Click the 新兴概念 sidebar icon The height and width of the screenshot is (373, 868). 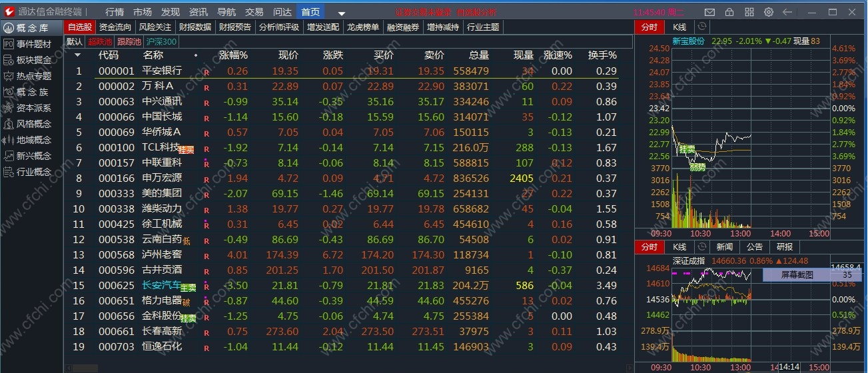(9, 156)
